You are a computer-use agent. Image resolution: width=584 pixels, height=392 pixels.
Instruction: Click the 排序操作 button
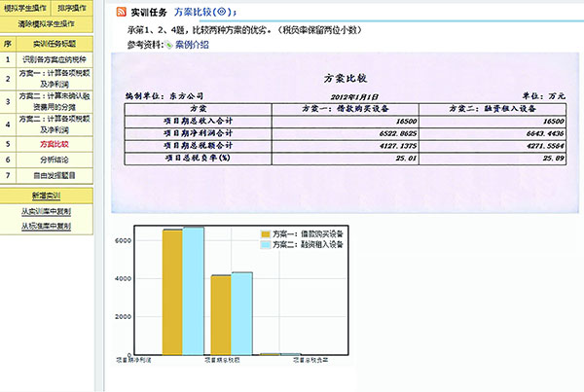point(76,7)
